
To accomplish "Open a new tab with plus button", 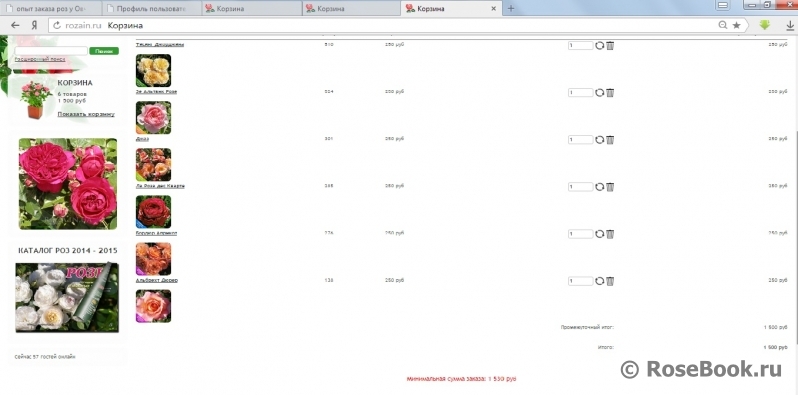I will 511,8.
